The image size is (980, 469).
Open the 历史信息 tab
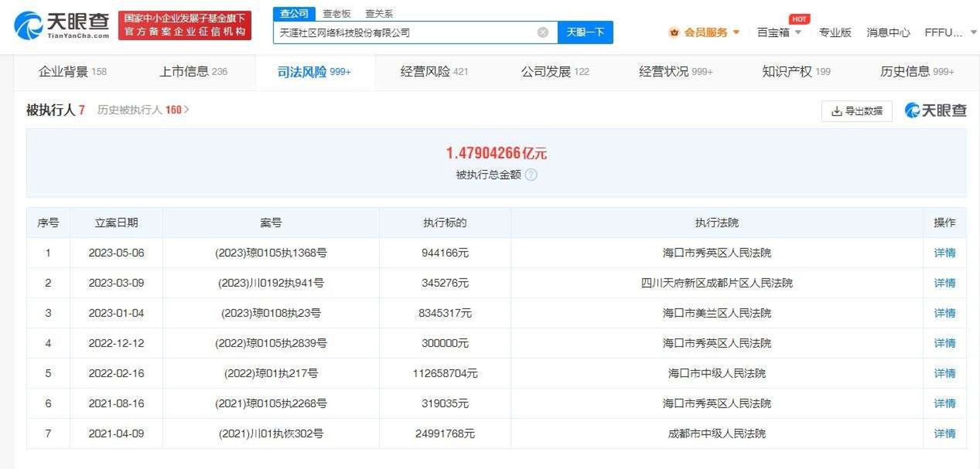(917, 72)
